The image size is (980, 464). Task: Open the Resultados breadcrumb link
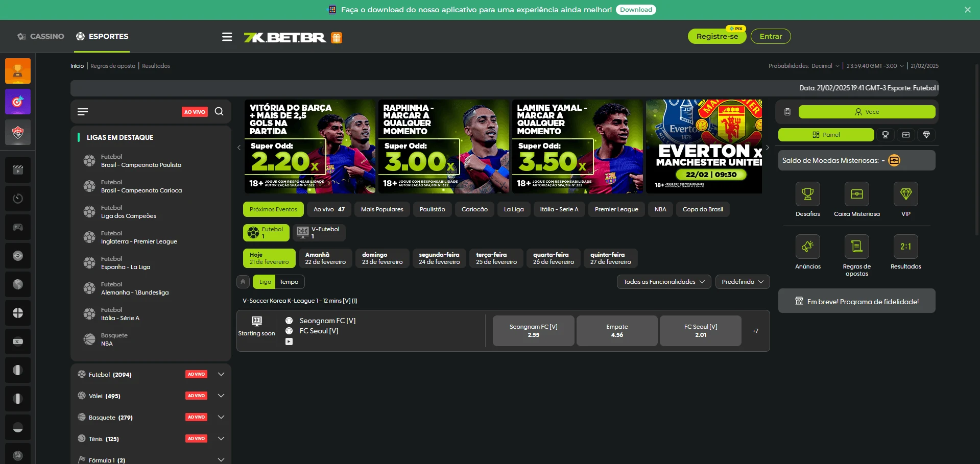click(156, 66)
